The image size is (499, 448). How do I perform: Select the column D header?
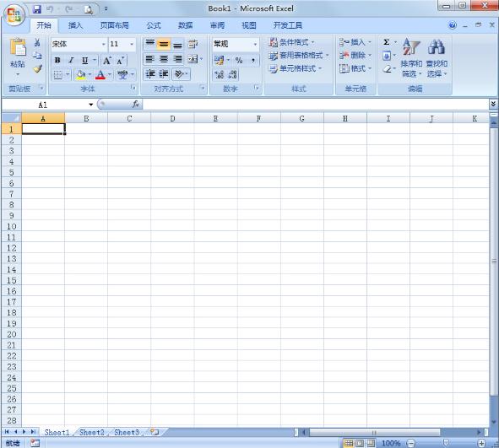click(172, 119)
